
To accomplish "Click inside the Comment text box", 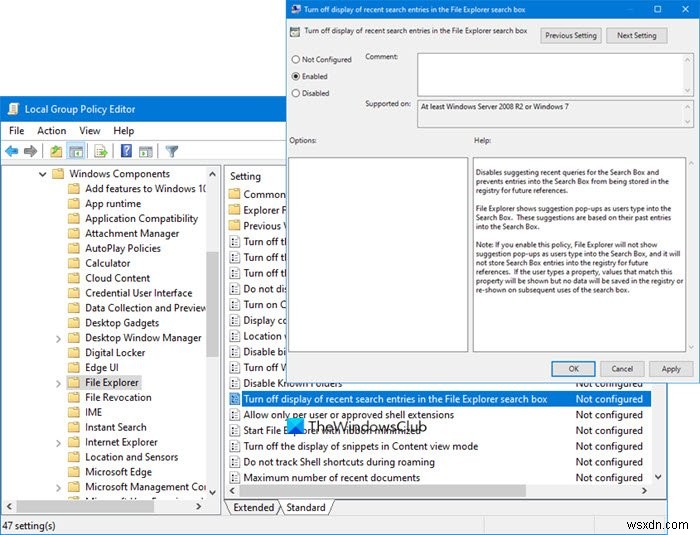I will pos(550,75).
